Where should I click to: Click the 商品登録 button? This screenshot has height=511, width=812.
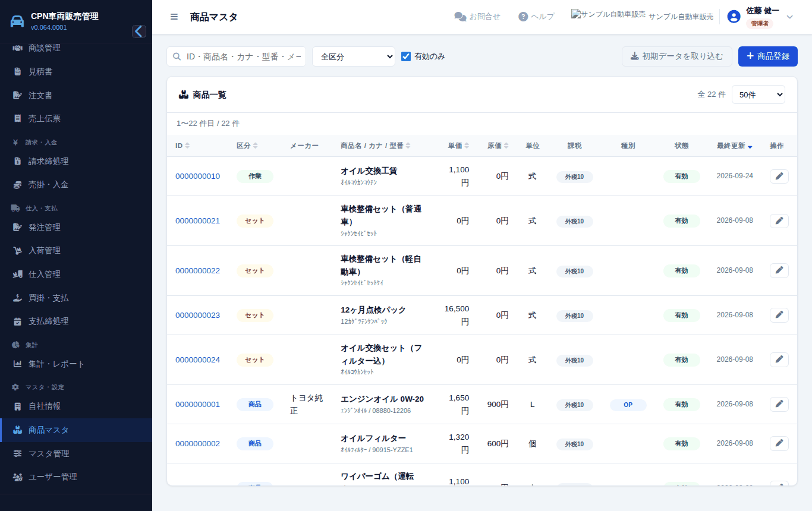pyautogui.click(x=768, y=56)
